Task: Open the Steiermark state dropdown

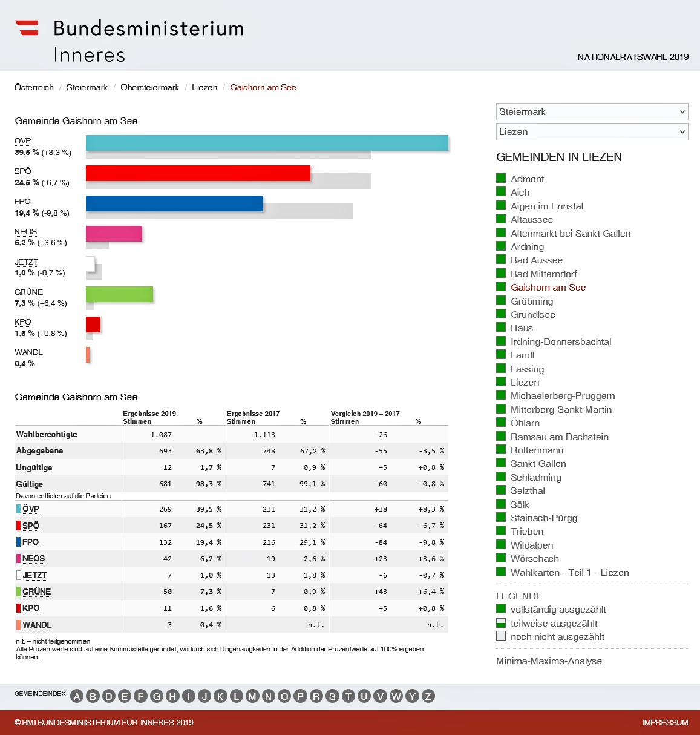Action: pos(592,112)
